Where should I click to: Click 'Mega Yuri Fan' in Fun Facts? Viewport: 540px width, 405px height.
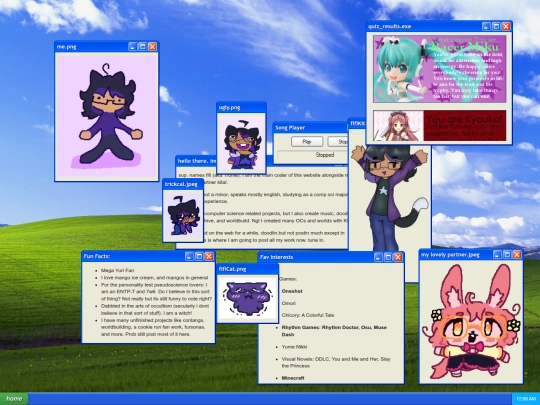pyautogui.click(x=117, y=270)
